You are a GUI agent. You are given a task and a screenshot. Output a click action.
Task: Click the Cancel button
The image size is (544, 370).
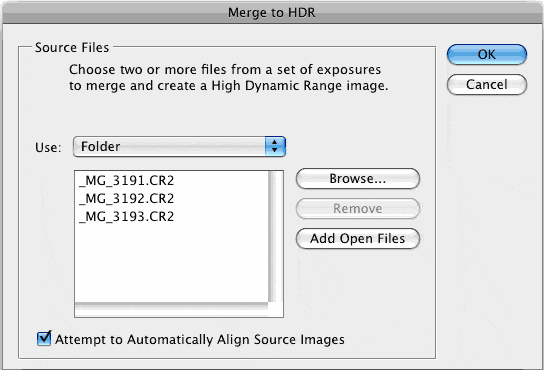tap(487, 84)
